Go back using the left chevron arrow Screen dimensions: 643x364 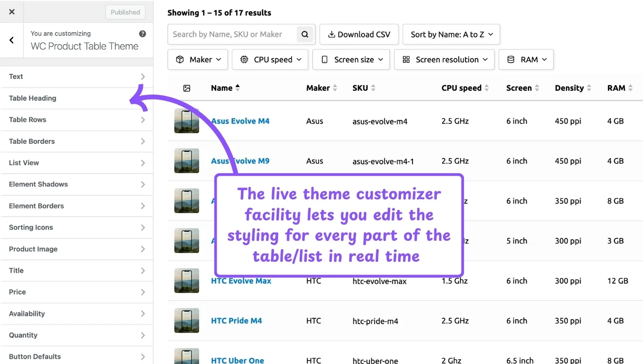(12, 40)
